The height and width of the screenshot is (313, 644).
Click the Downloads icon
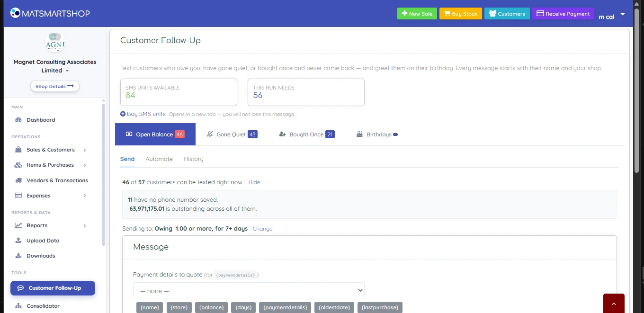[18, 256]
